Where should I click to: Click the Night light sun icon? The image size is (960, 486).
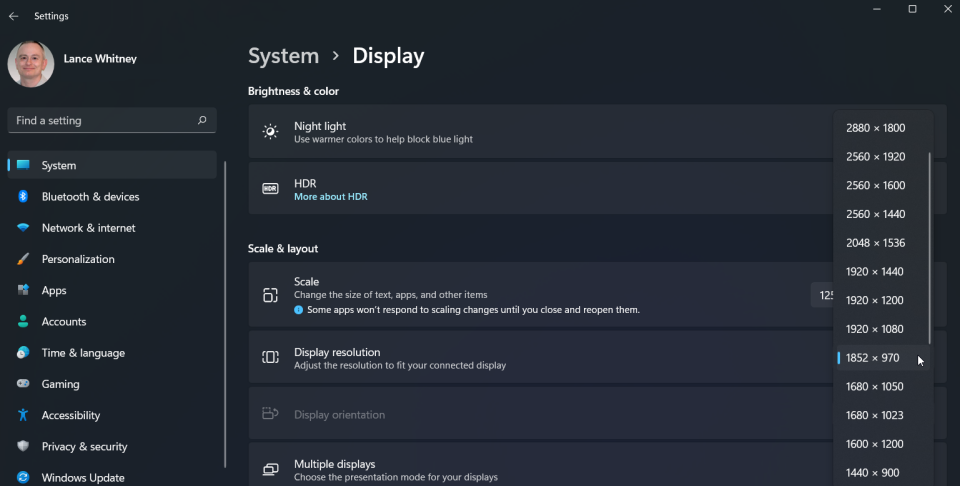click(x=270, y=132)
